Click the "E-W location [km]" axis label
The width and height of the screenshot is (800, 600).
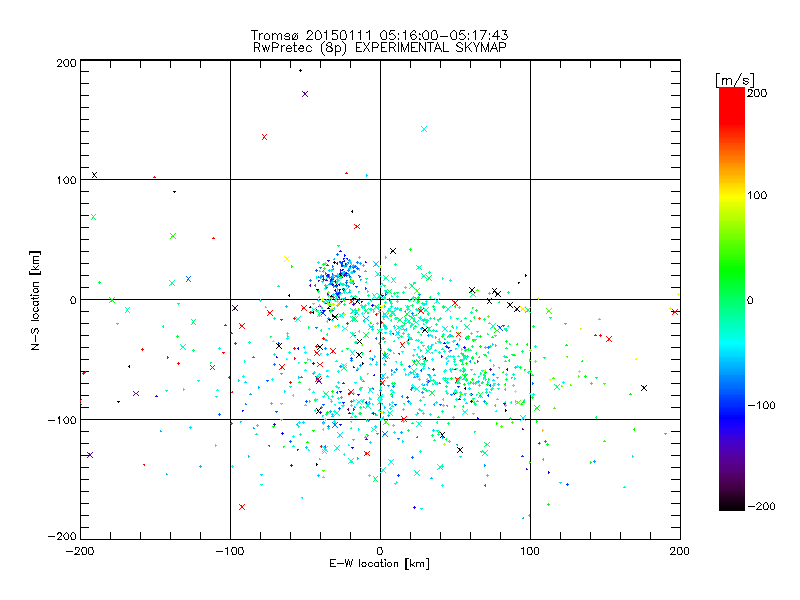379,563
